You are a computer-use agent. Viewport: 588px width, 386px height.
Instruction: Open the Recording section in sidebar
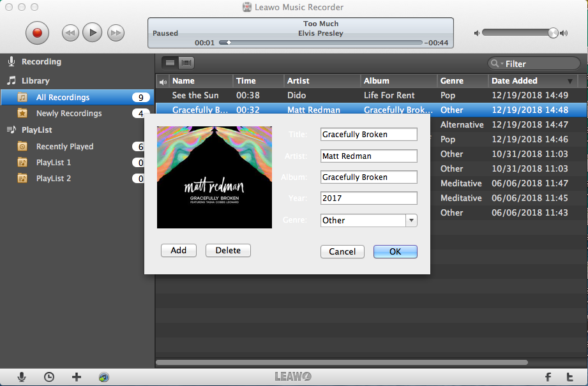pyautogui.click(x=41, y=61)
